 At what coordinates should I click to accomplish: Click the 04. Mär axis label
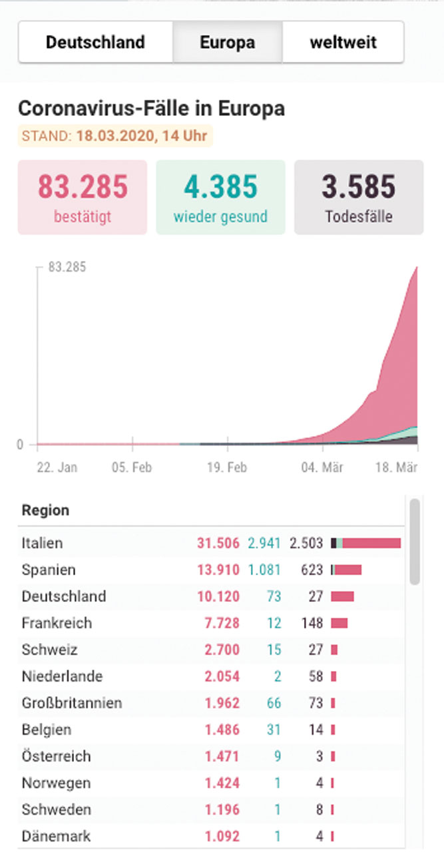(323, 467)
